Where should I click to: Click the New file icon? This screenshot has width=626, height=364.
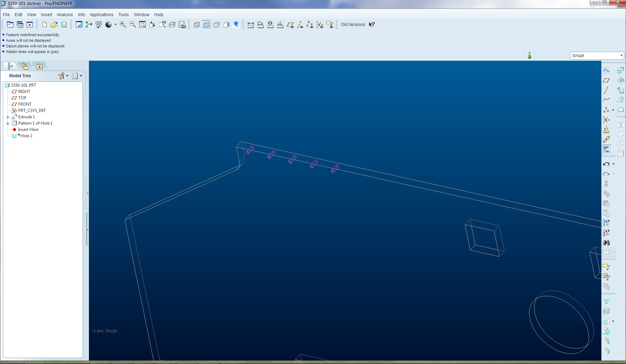45,25
